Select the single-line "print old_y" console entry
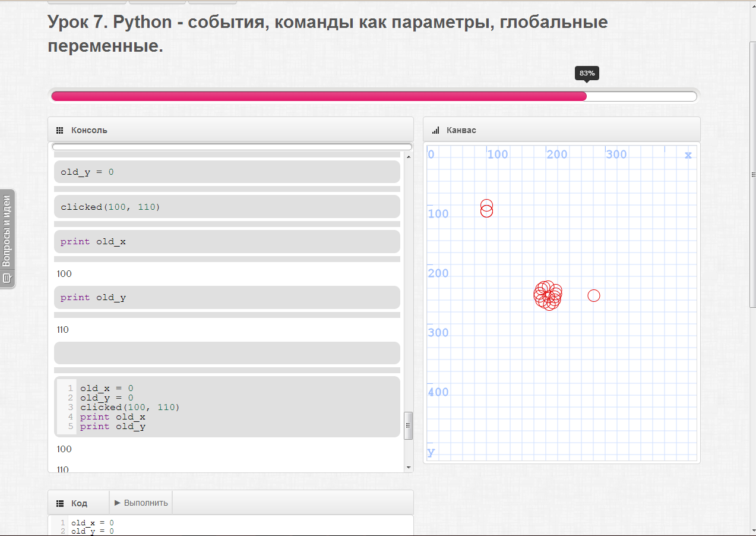Image resolution: width=756 pixels, height=536 pixels. tap(227, 297)
